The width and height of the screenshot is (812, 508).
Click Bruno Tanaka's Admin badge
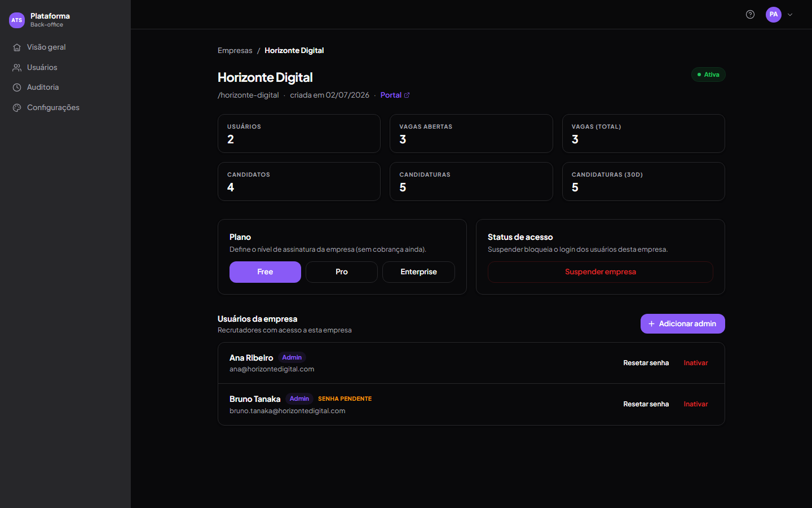(299, 398)
